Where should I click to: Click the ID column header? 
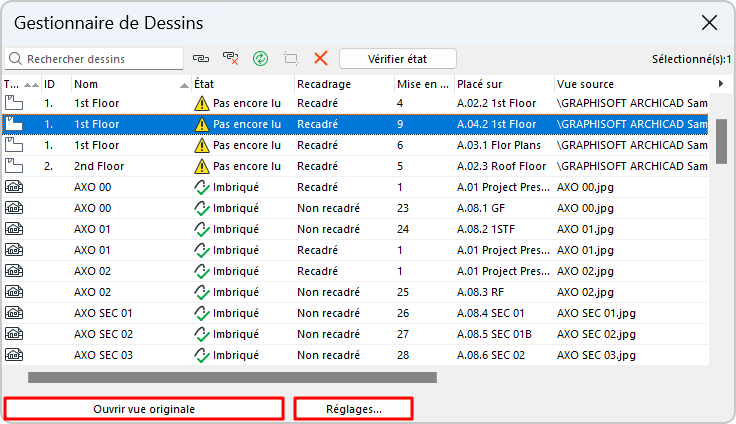click(56, 84)
